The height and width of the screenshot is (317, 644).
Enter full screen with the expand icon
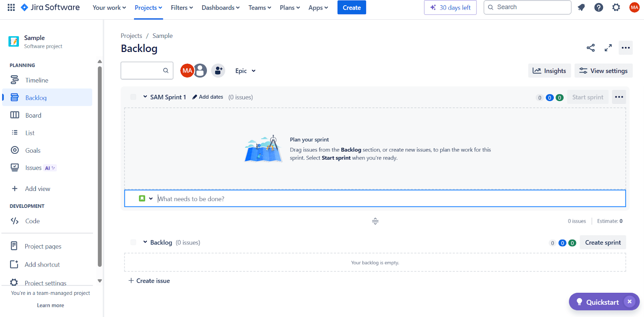click(608, 48)
